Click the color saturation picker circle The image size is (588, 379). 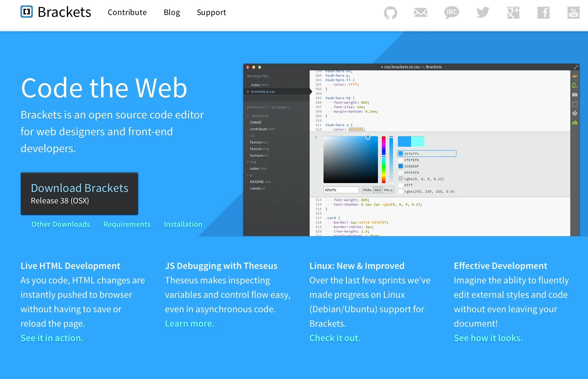coord(367,137)
